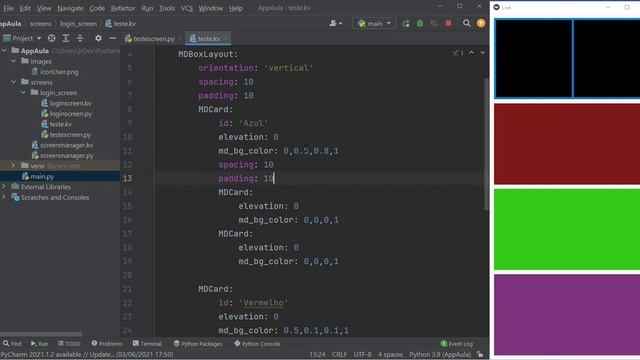Viewport: 640px width, 360px height.
Task: Open the Terminal tool window
Action: [x=147, y=344]
